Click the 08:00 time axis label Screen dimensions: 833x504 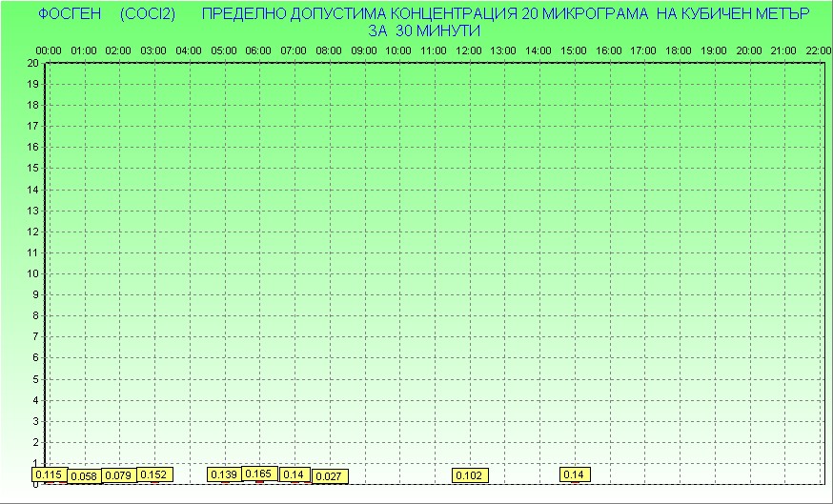(x=329, y=51)
